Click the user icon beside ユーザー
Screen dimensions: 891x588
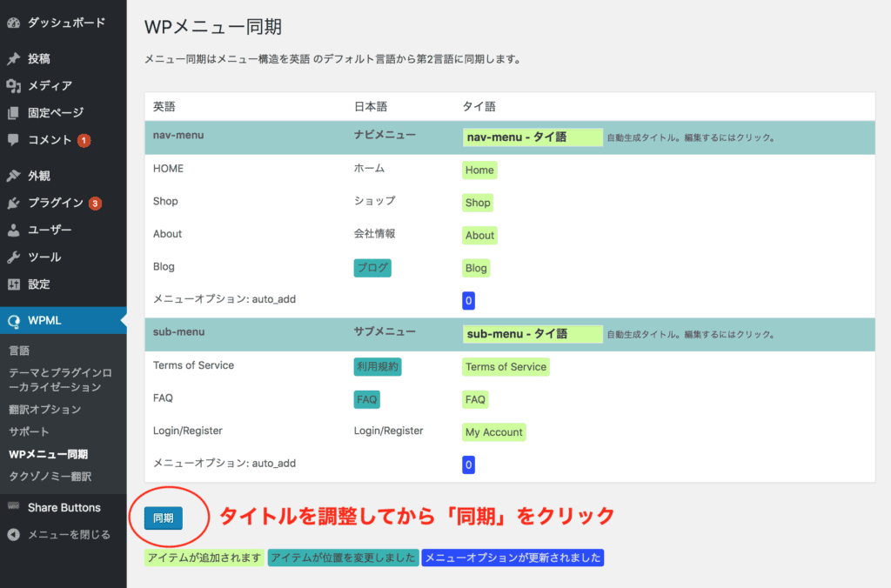pos(14,231)
